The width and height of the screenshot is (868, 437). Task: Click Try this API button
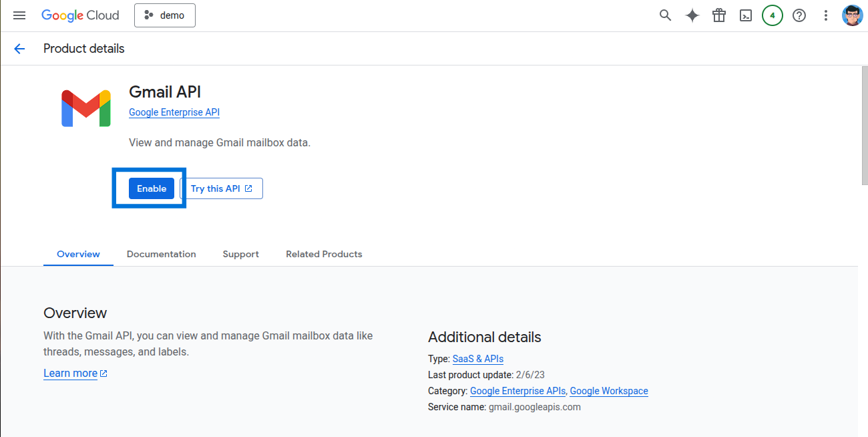tap(222, 188)
